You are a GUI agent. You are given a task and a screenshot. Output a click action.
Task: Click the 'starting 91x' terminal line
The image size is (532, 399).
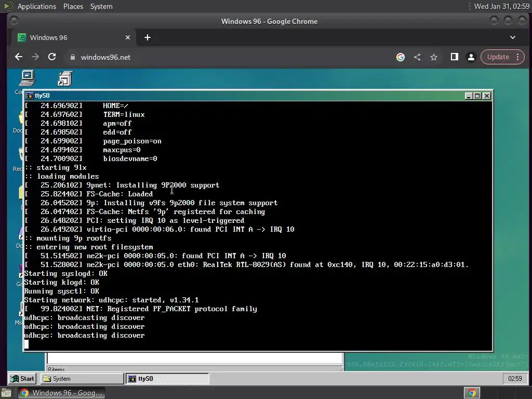tap(56, 168)
